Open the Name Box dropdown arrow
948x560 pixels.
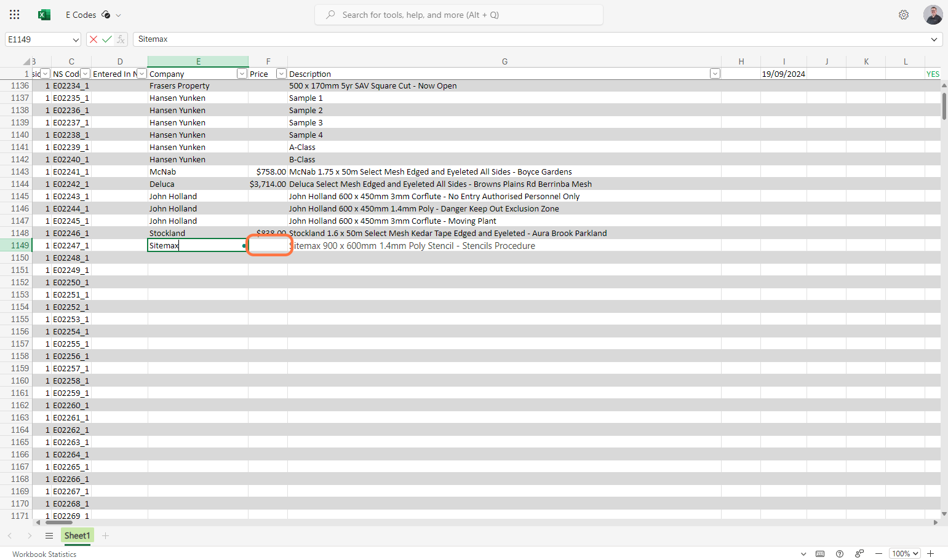point(76,39)
